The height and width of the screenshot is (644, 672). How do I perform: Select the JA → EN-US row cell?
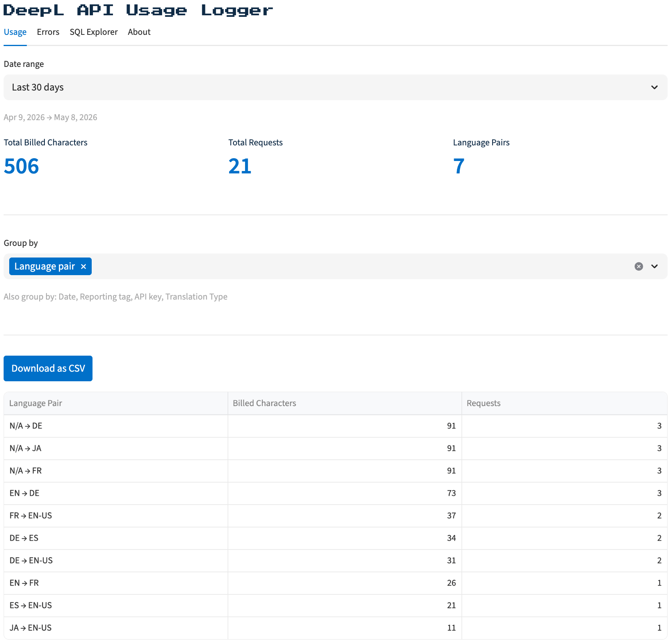click(116, 628)
